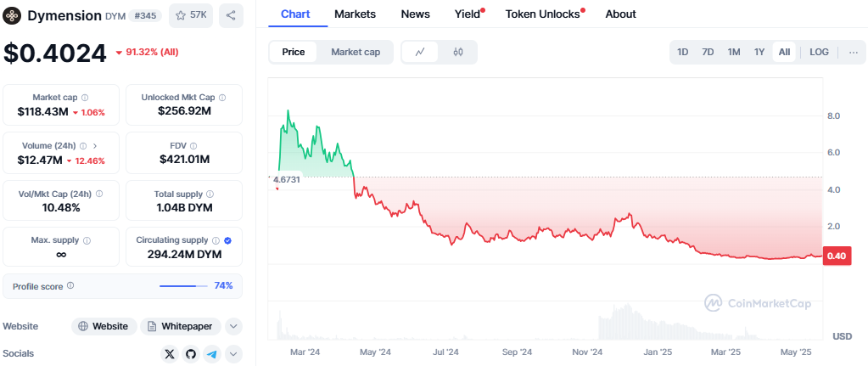The width and height of the screenshot is (868, 366).
Task: Click the 74% profile score value
Action: [223, 285]
